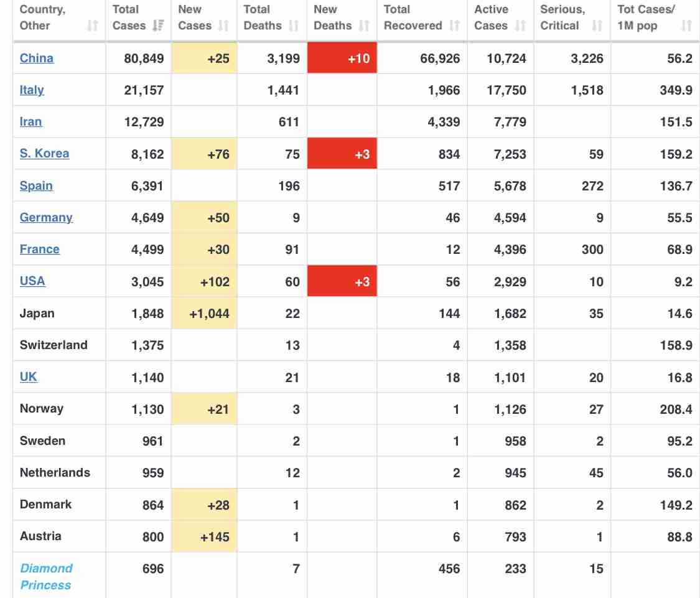
Task: Select S. Korea's new deaths +3
Action: pyautogui.click(x=342, y=154)
